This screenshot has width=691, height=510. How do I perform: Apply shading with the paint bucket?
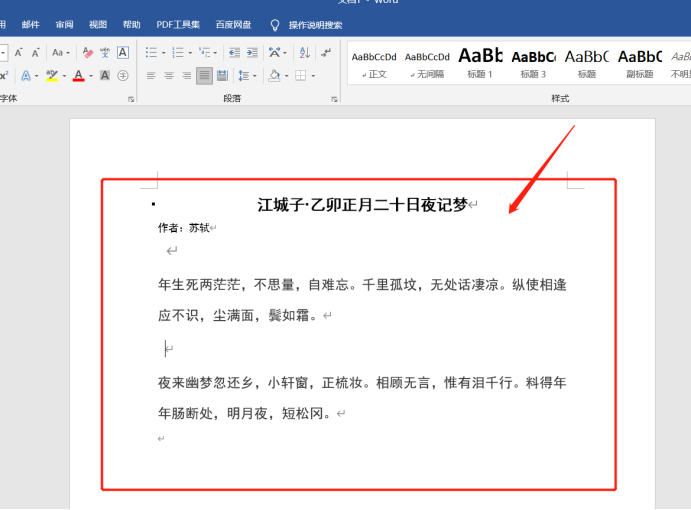pyautogui.click(x=275, y=76)
